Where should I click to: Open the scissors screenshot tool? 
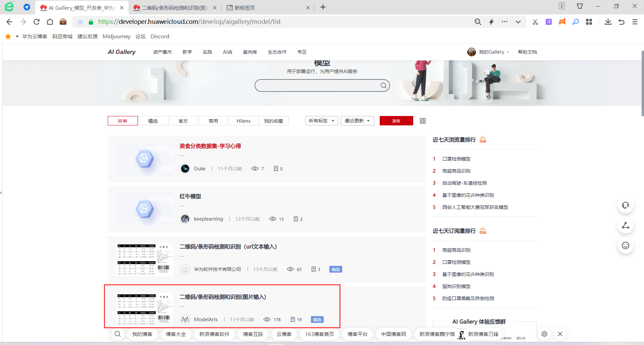click(535, 22)
